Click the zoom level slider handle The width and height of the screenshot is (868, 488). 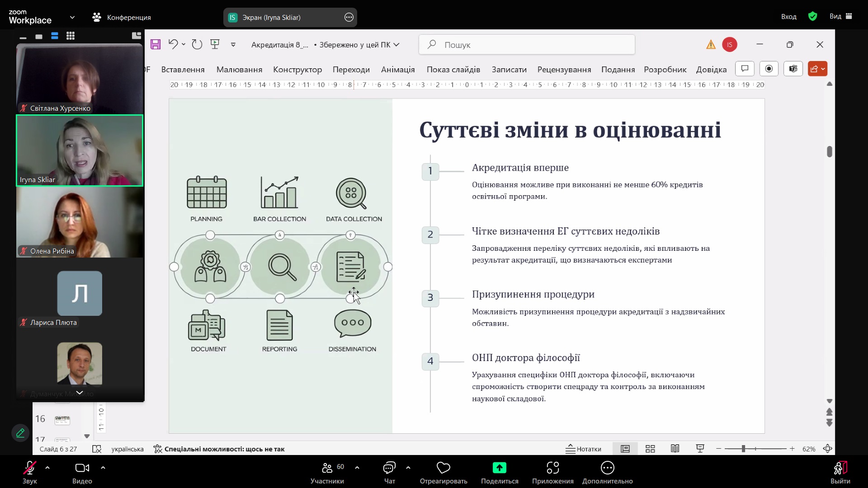click(x=743, y=449)
